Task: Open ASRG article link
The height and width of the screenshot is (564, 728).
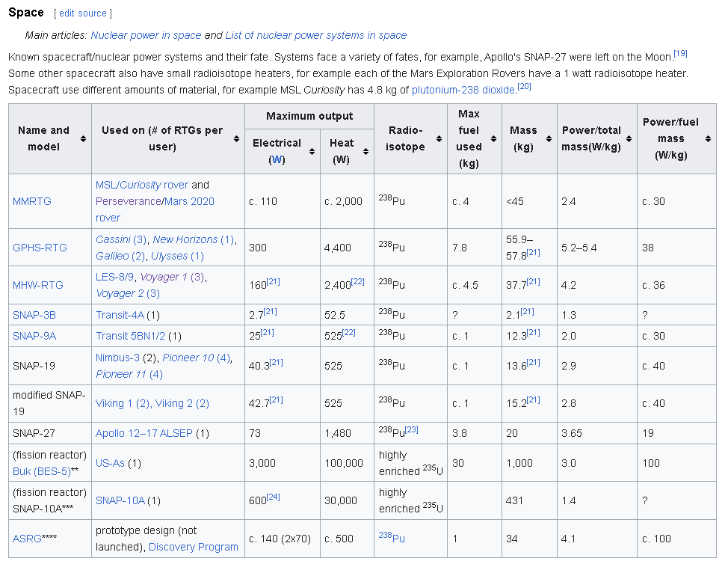Action: (x=27, y=539)
